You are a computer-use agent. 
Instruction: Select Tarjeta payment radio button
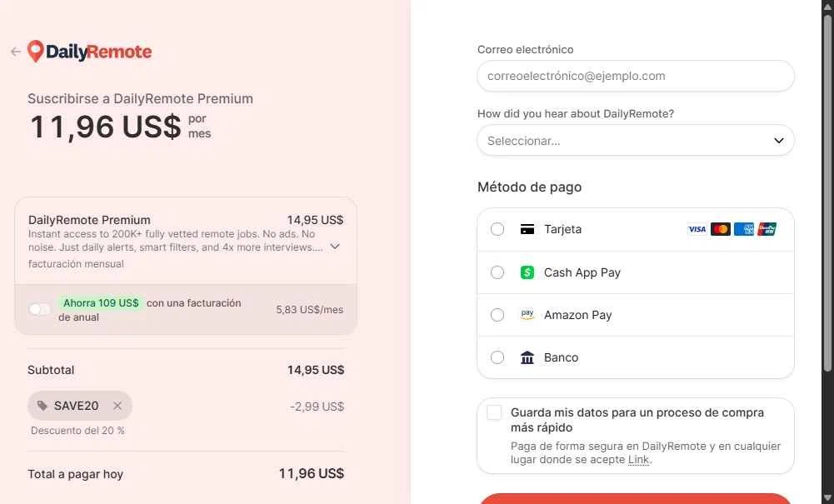(497, 229)
